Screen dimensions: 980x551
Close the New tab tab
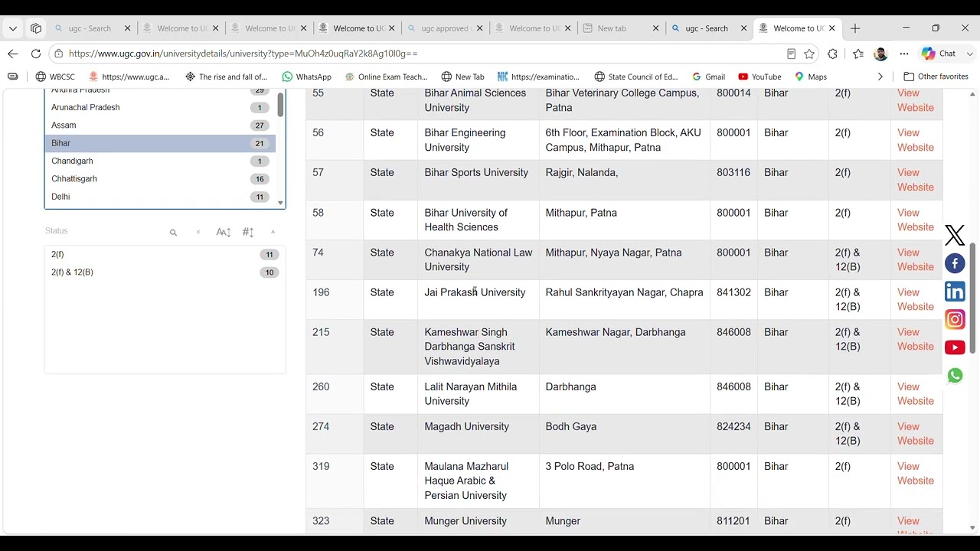655,28
